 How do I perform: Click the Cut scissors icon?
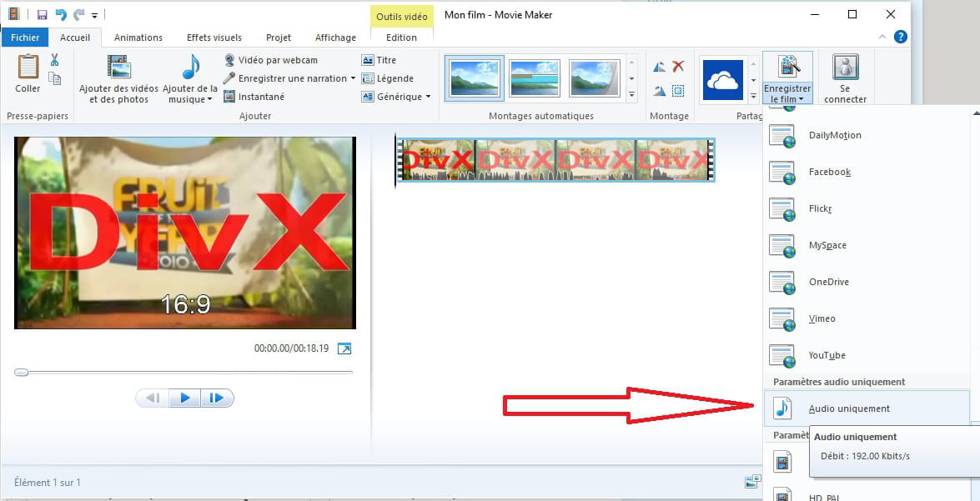(x=54, y=60)
